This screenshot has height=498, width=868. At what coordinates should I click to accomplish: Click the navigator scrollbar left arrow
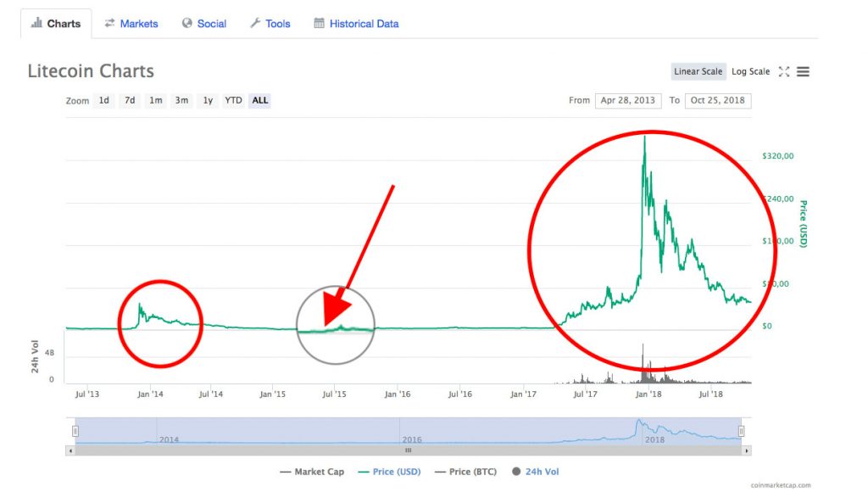coord(70,450)
